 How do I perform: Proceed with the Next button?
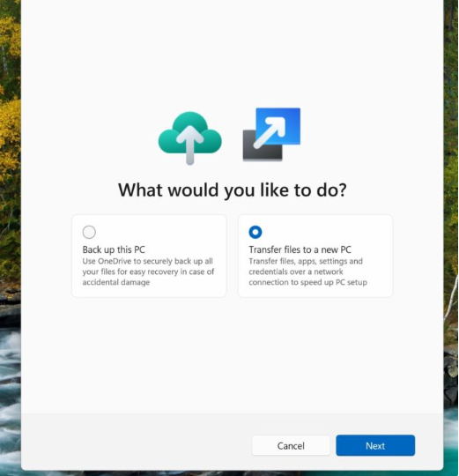375,445
